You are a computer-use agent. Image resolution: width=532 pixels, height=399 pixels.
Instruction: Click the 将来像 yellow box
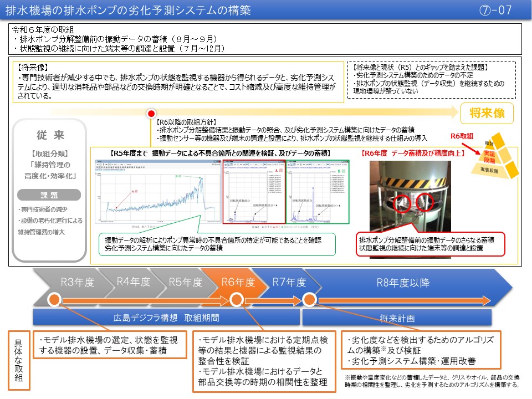[x=487, y=114]
